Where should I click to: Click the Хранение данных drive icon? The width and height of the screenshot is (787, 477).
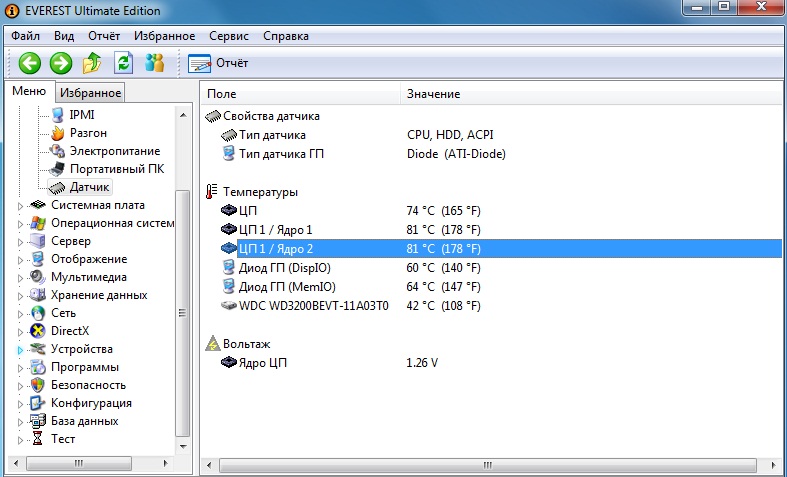click(38, 295)
